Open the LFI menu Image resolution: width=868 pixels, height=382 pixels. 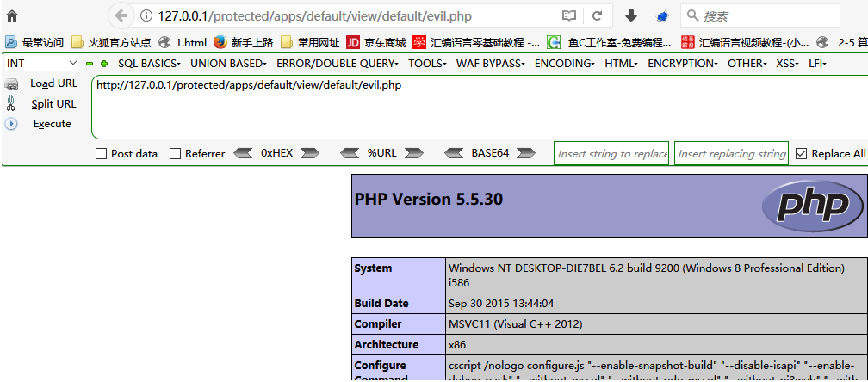817,64
